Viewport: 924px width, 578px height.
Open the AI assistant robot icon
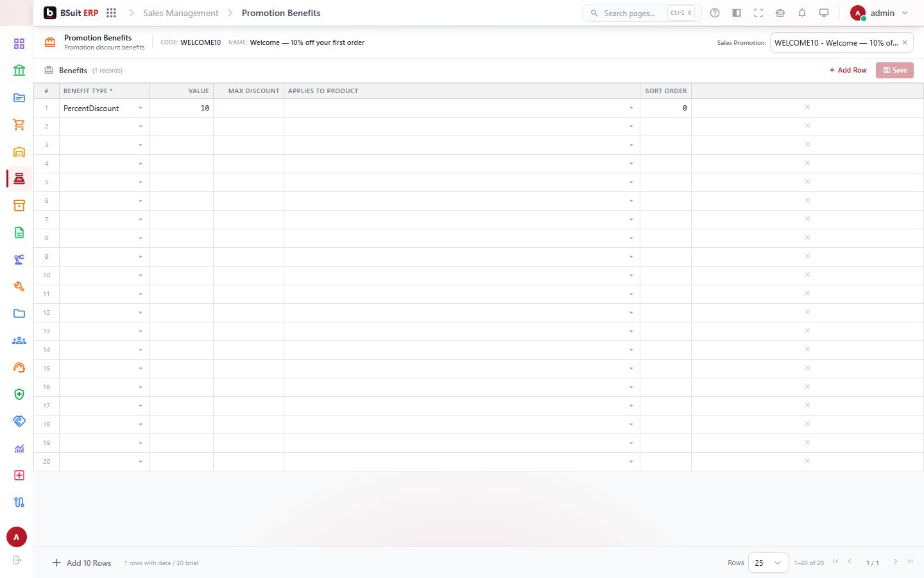(x=780, y=13)
